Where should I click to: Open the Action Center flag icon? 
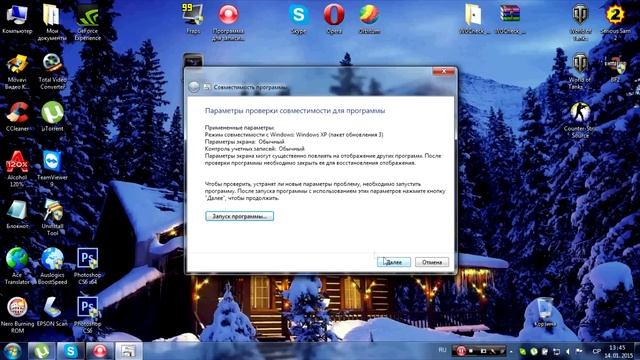coord(578,351)
